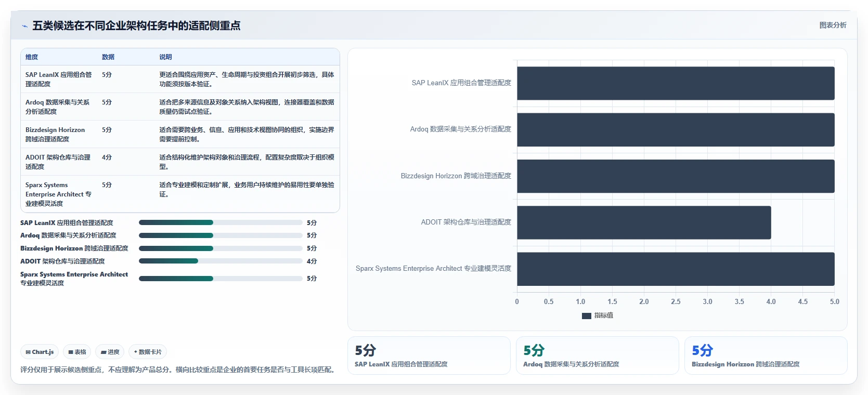Click the description starting 适合结构化维护架构对象
The image size is (868, 395).
coord(247,162)
